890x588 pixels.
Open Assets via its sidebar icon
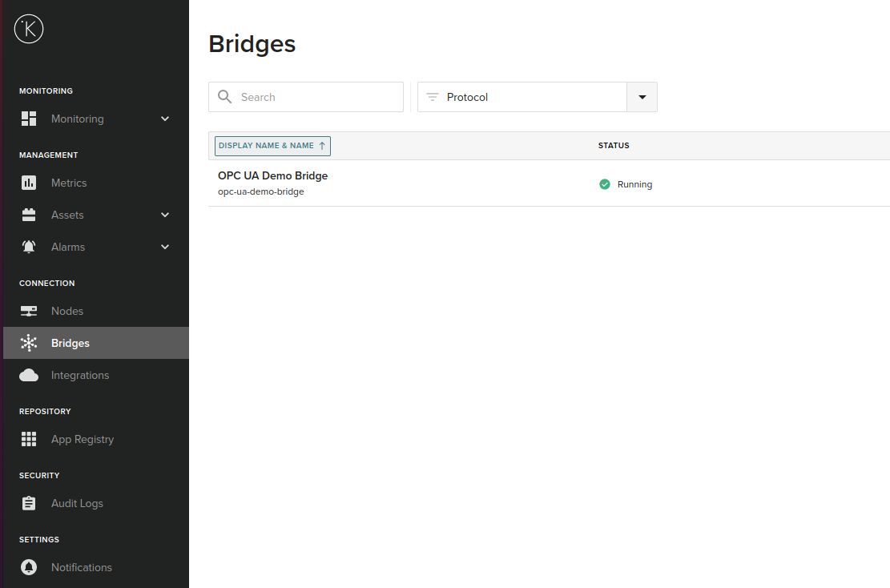[x=30, y=215]
